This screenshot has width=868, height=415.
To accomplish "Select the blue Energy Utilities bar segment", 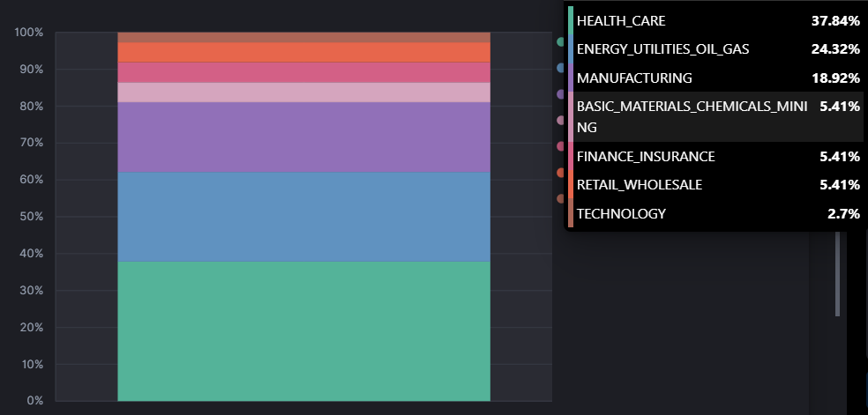I will (x=303, y=217).
